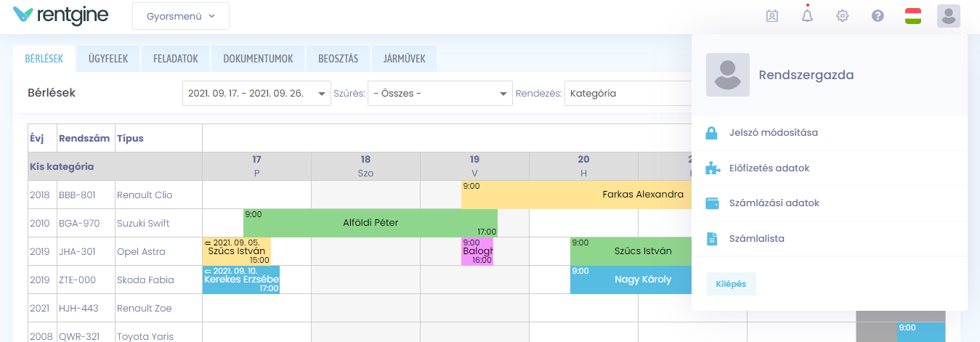Click the puzzle piece subscription icon
This screenshot has height=342, width=980.
[x=712, y=168]
